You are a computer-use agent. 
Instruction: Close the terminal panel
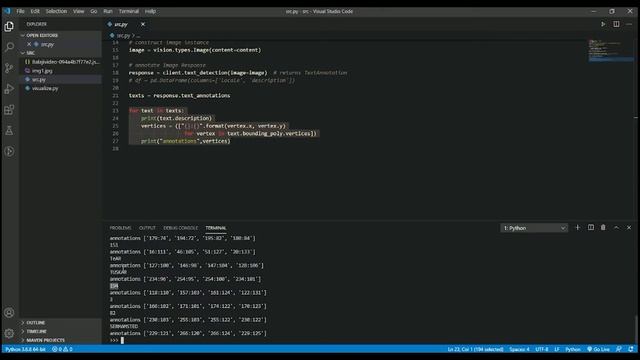click(x=629, y=228)
